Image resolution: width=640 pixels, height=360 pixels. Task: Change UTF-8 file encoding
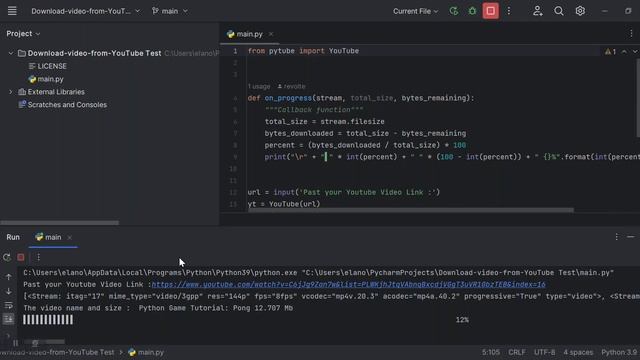click(544, 352)
